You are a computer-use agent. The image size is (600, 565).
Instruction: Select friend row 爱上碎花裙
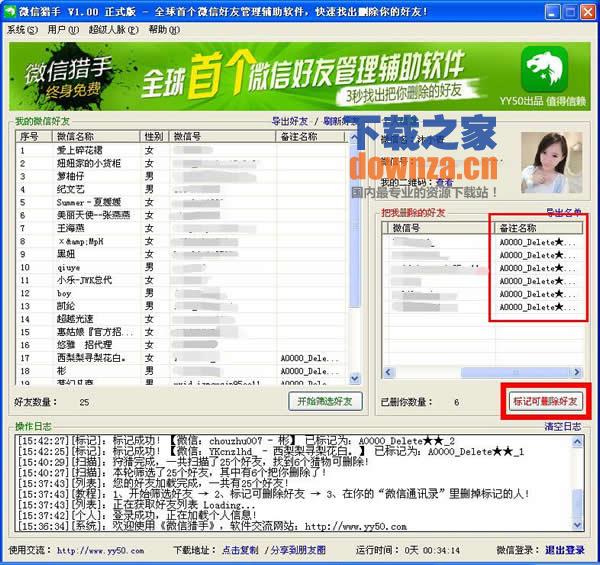tap(181, 150)
